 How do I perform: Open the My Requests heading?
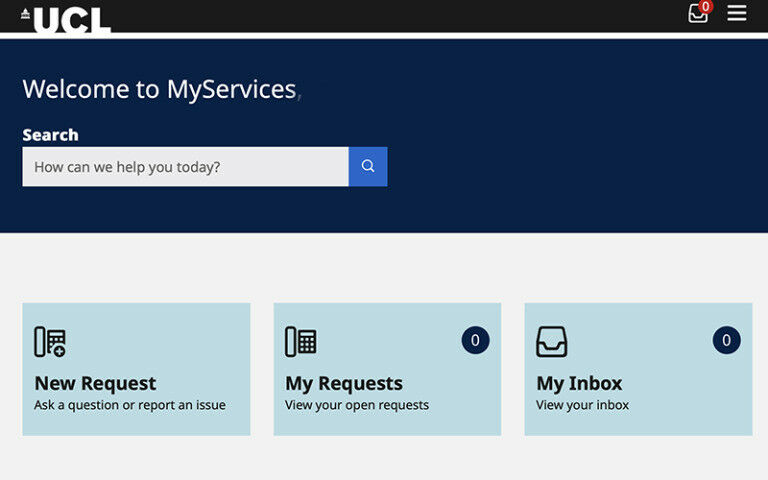[344, 383]
